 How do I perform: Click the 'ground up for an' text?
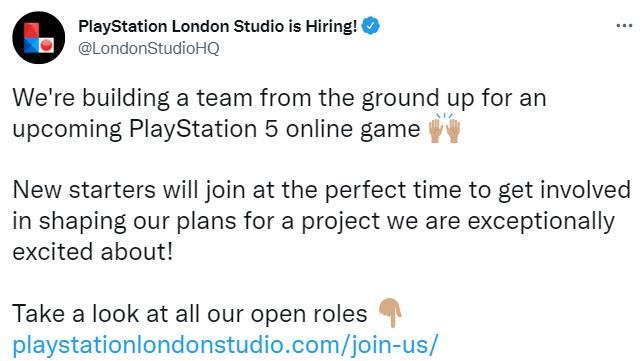(x=454, y=99)
